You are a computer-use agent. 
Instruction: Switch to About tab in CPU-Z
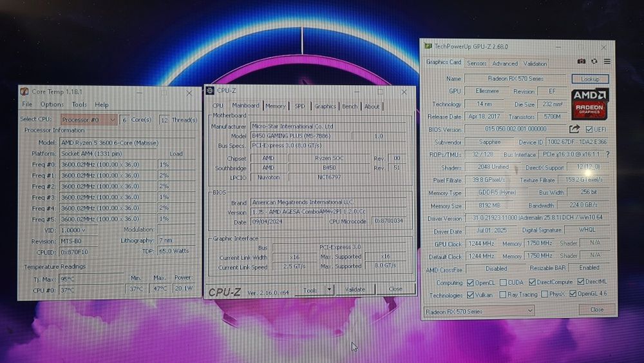(372, 106)
